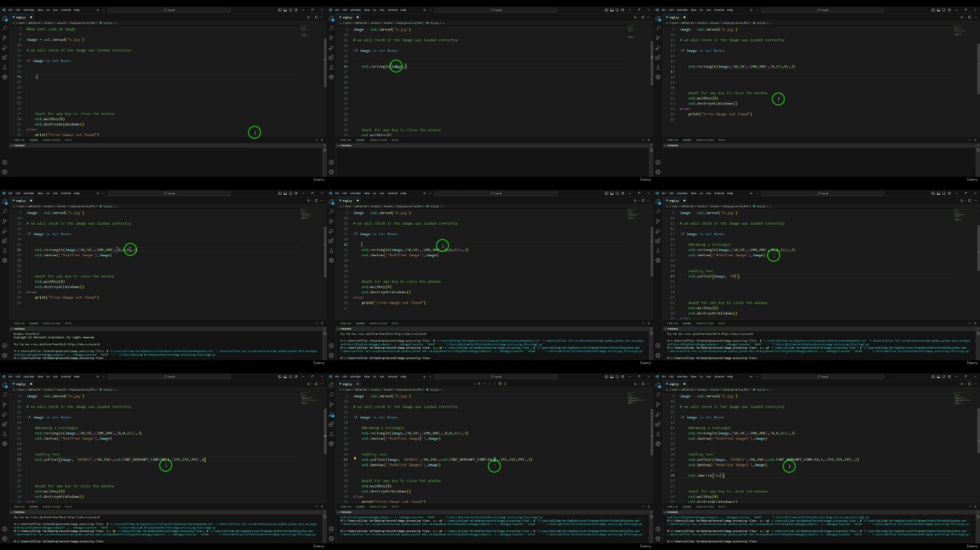980x550 pixels.
Task: Select DEBUG CONSOLE tab in the 'Windows PowerShell' banner frame
Action: (52, 323)
